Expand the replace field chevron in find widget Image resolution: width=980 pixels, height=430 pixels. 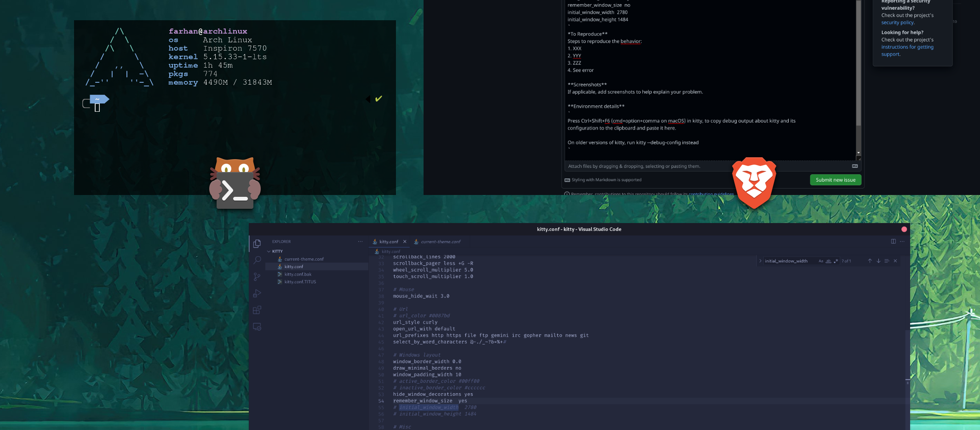tap(760, 261)
